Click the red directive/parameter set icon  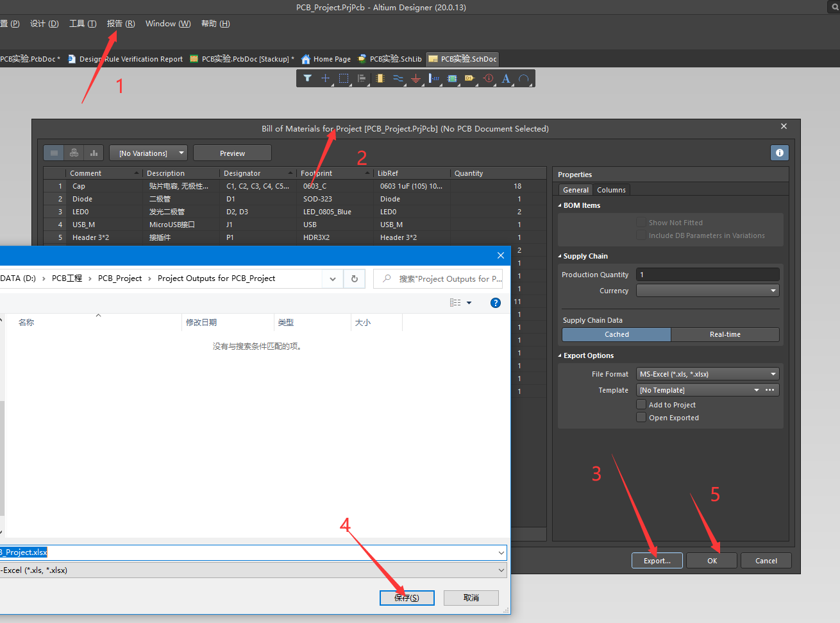[x=488, y=78]
